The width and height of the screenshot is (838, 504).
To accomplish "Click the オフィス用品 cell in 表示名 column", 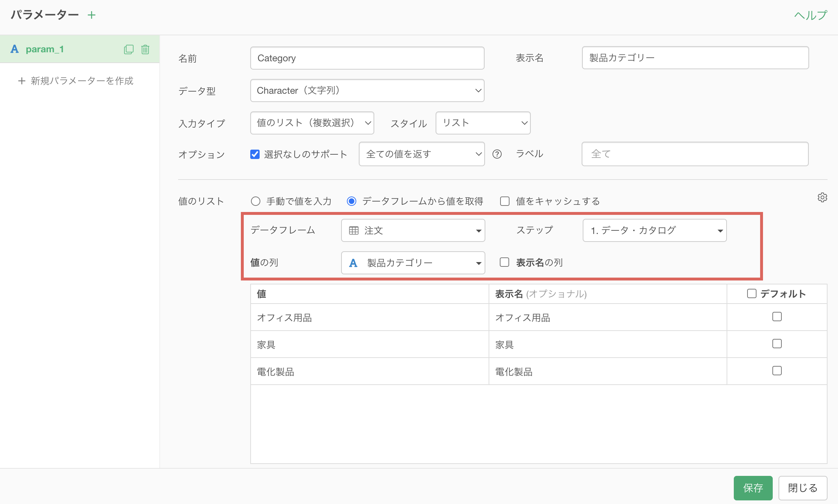I will click(608, 317).
